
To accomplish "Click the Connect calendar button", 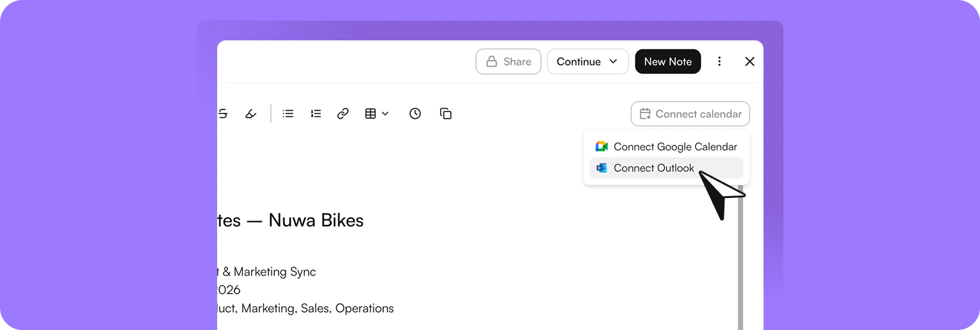I will [690, 114].
